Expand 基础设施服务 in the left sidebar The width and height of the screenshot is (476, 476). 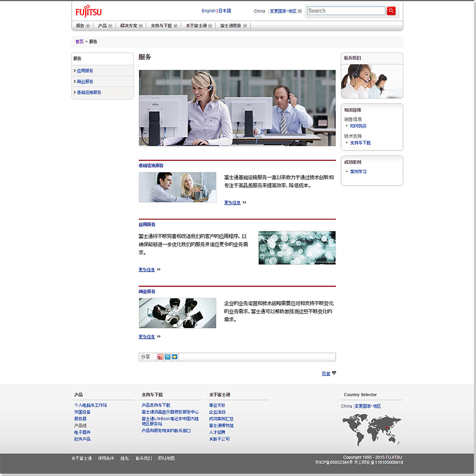[x=89, y=93]
